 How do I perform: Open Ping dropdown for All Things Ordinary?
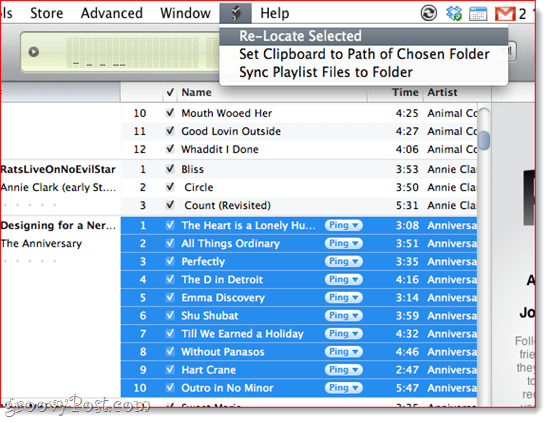344,243
